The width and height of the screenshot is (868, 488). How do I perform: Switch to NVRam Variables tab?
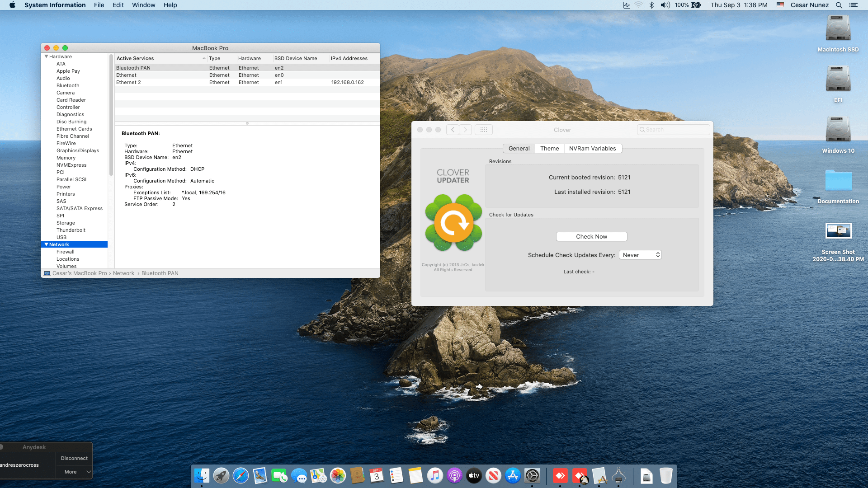coord(592,148)
